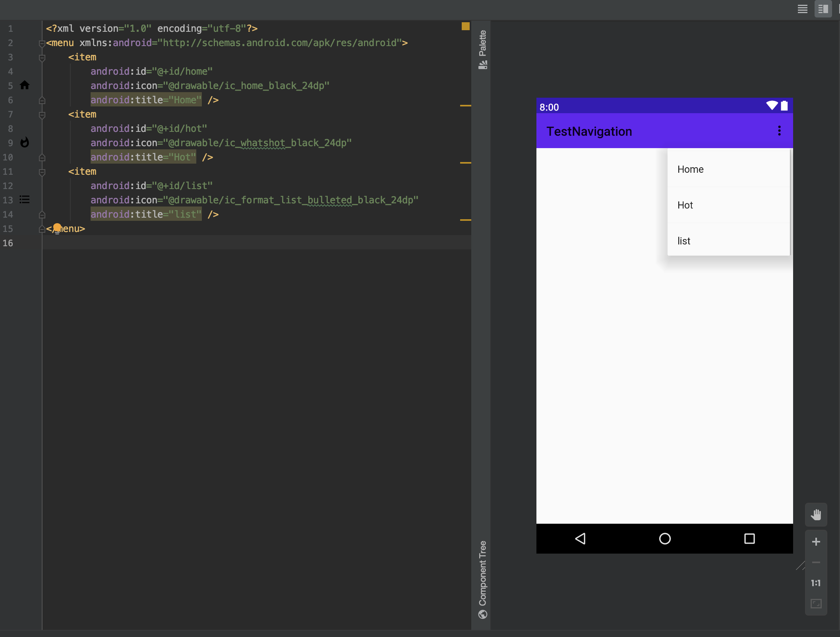Click the yellow warning indicator square
Viewport: 840px width, 637px height.
point(465,26)
